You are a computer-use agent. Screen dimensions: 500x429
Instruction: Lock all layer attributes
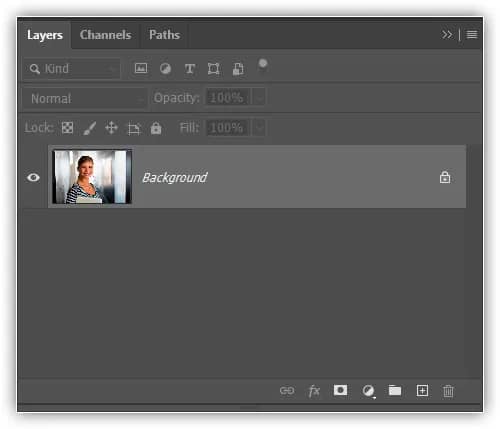[156, 128]
